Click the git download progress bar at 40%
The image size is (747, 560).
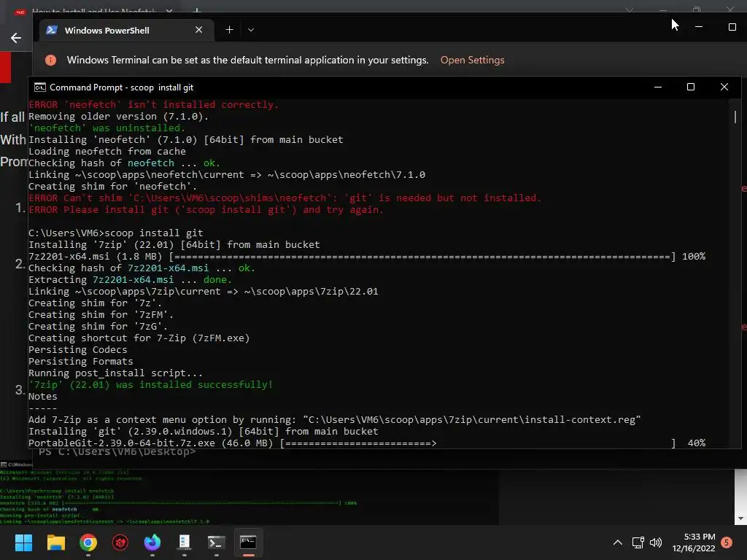[477, 443]
